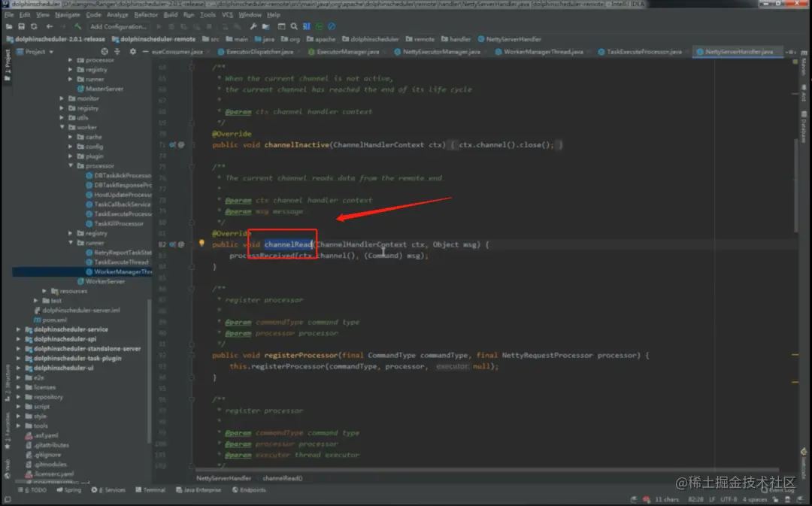Select TaskKillProcessor in project tree

coord(115,224)
